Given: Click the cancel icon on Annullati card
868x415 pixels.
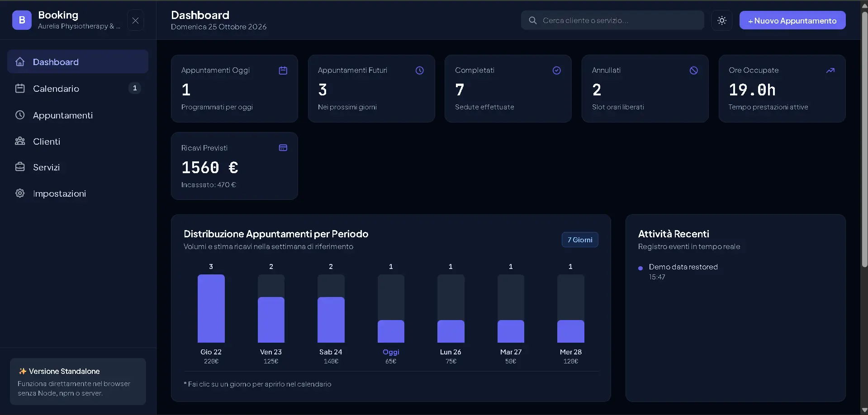Looking at the screenshot, I should pos(694,71).
